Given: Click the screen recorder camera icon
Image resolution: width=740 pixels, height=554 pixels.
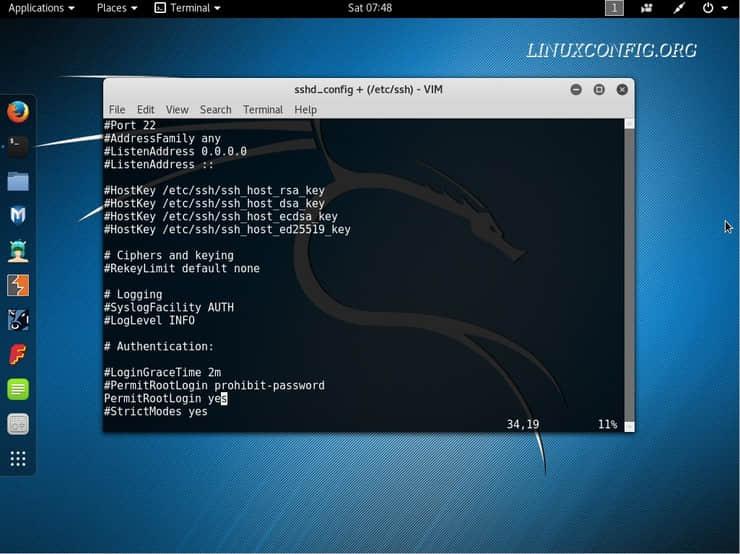Looking at the screenshot, I should click(x=646, y=8).
